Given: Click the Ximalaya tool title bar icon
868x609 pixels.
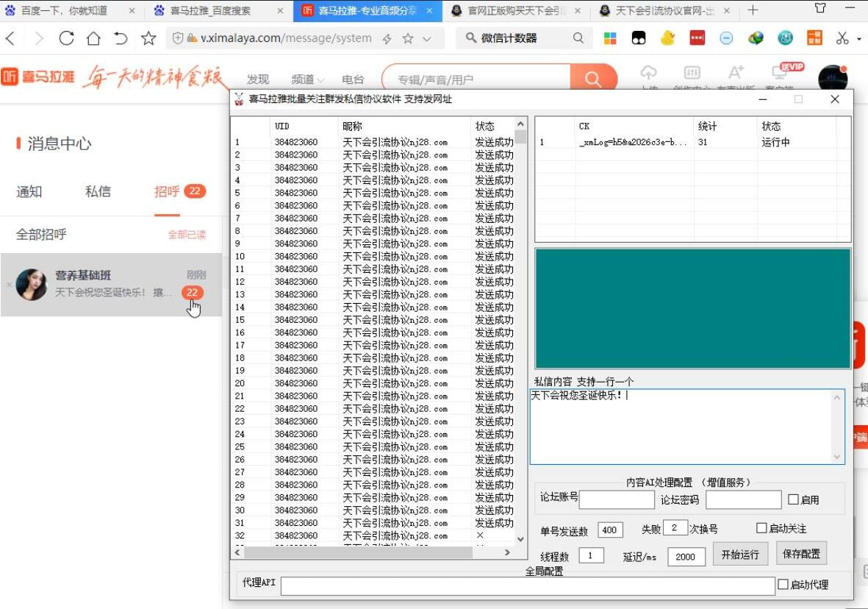Looking at the screenshot, I should pyautogui.click(x=239, y=99).
